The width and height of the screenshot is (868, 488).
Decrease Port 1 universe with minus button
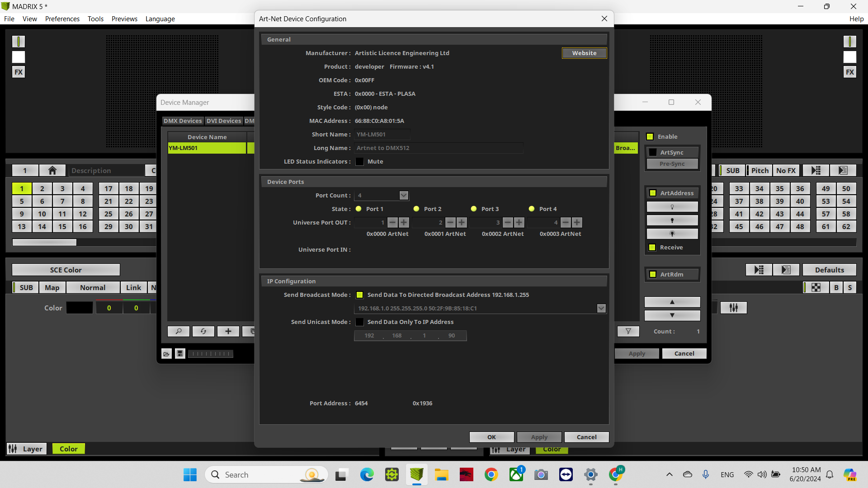[392, 222]
